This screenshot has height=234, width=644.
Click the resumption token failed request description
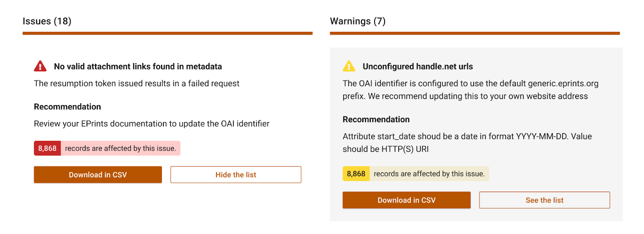pos(137,83)
